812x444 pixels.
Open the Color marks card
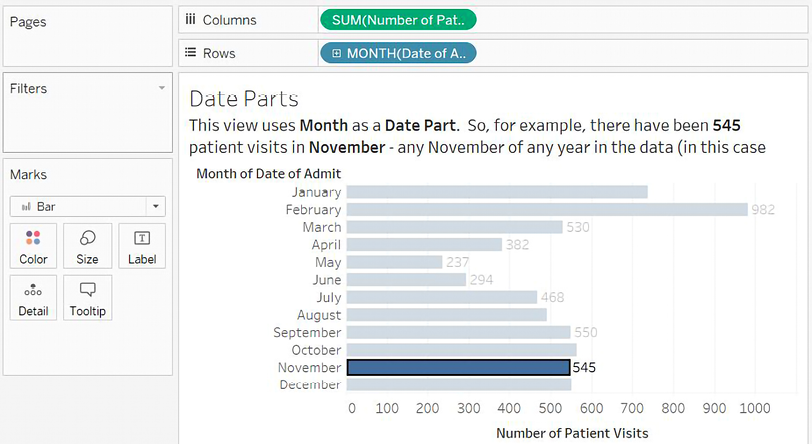click(x=34, y=246)
